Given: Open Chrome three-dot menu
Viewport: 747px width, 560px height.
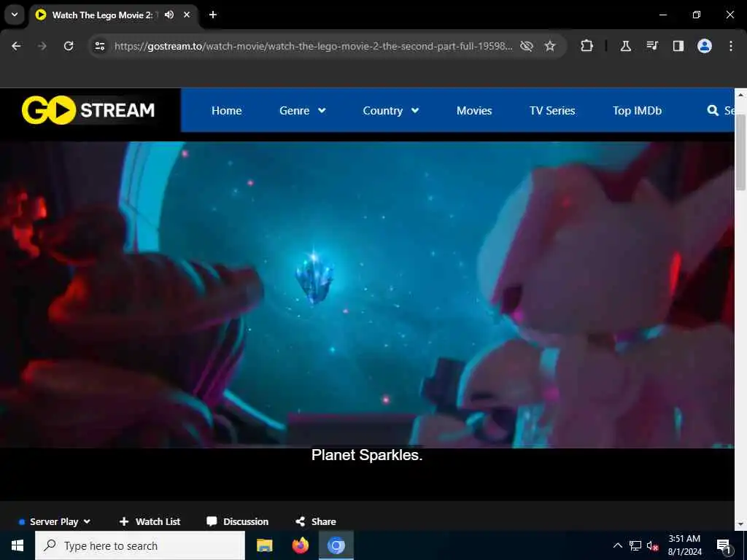Looking at the screenshot, I should 731,46.
